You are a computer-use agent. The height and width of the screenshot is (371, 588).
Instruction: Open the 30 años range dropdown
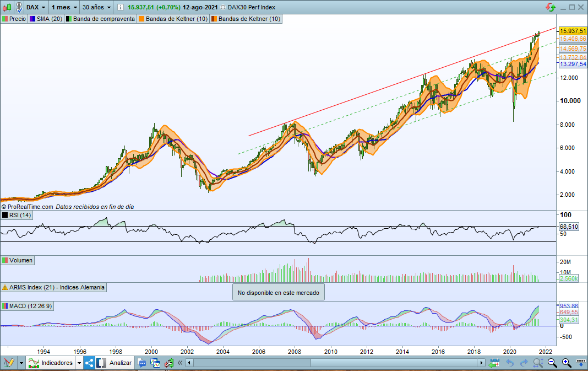click(96, 8)
